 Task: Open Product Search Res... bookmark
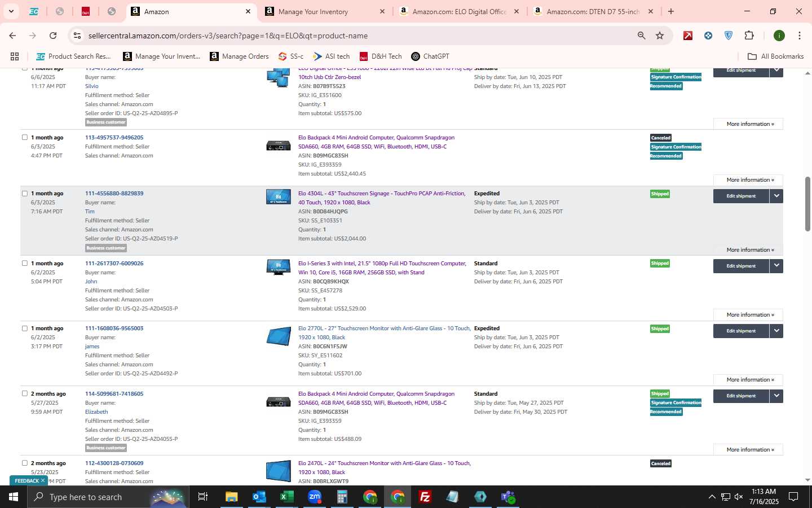pyautogui.click(x=73, y=56)
